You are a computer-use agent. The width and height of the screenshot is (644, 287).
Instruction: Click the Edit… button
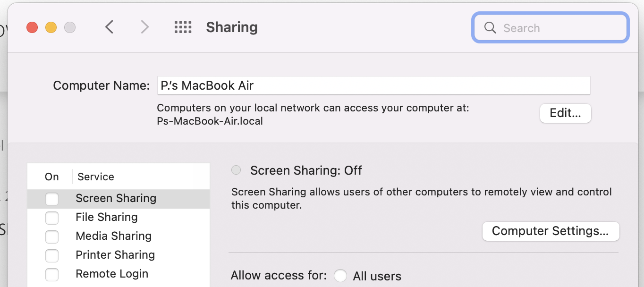[x=565, y=113]
